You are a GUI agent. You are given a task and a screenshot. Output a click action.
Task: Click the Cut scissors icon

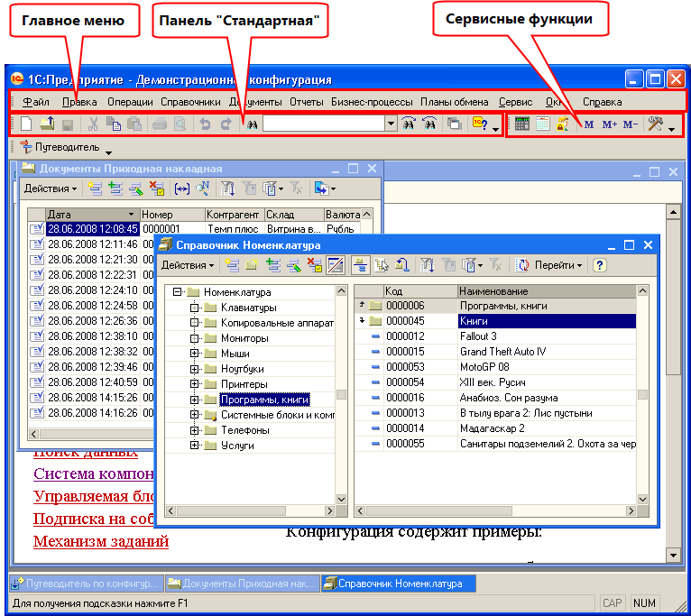pos(93,124)
